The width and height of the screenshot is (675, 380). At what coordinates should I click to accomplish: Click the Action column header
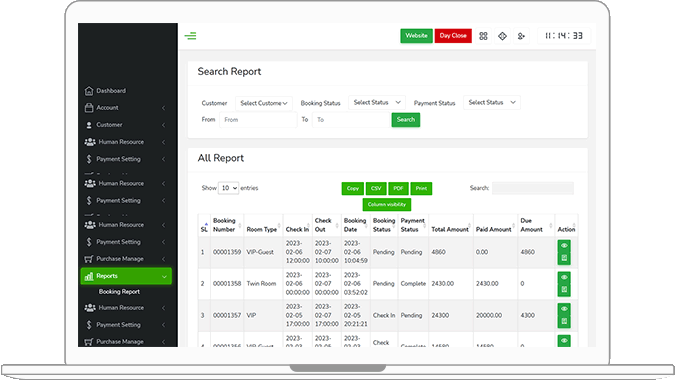point(566,225)
